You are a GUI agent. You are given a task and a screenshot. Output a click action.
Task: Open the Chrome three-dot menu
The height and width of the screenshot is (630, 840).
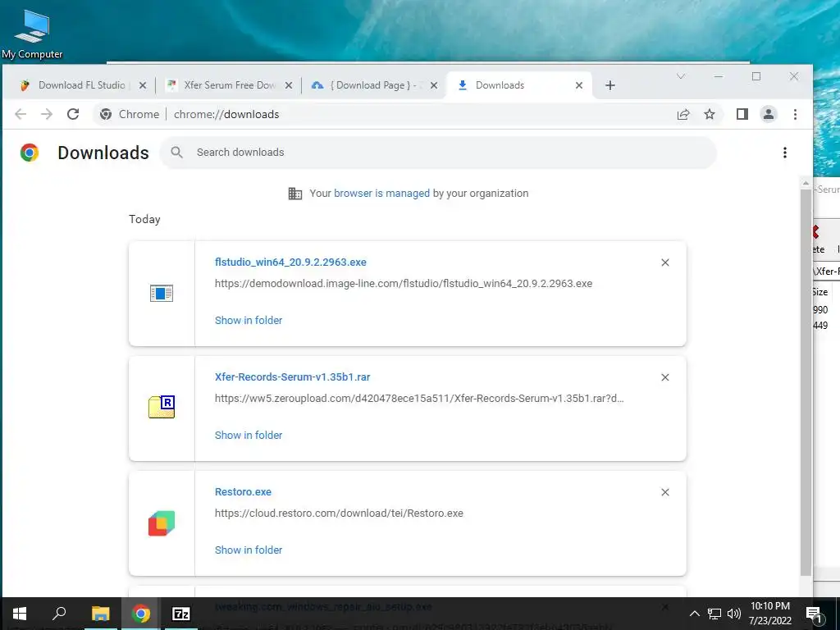tap(795, 114)
